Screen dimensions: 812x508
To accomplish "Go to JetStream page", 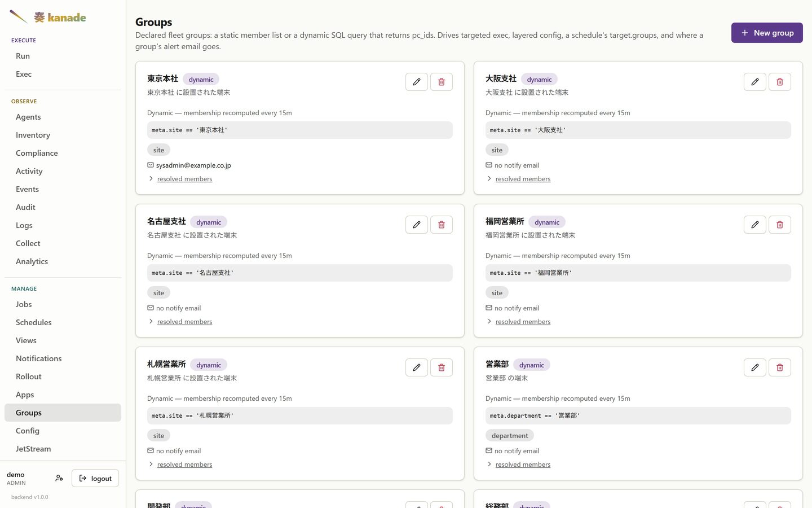I will [63, 449].
